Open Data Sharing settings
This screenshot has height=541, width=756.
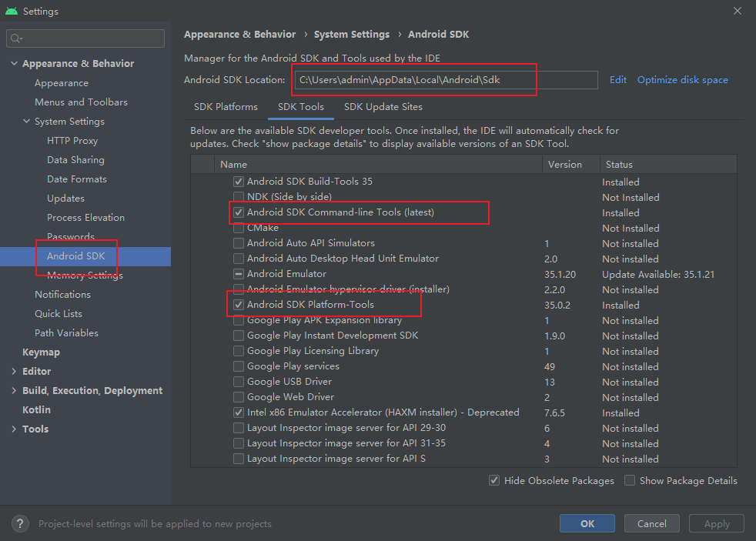click(75, 160)
